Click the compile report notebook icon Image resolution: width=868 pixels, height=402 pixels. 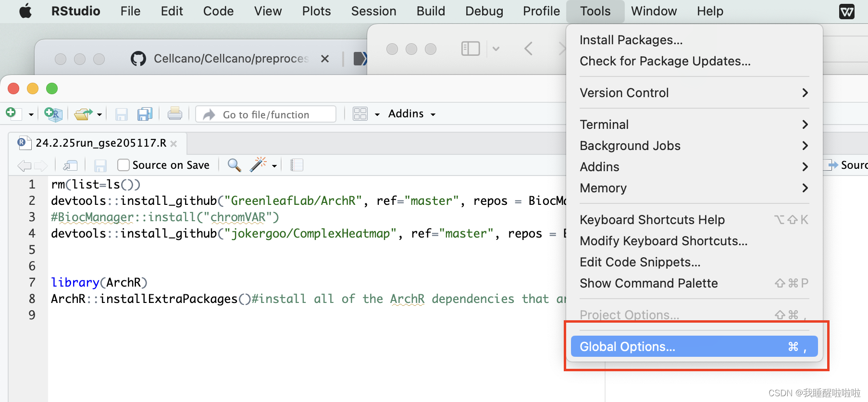[x=297, y=165]
